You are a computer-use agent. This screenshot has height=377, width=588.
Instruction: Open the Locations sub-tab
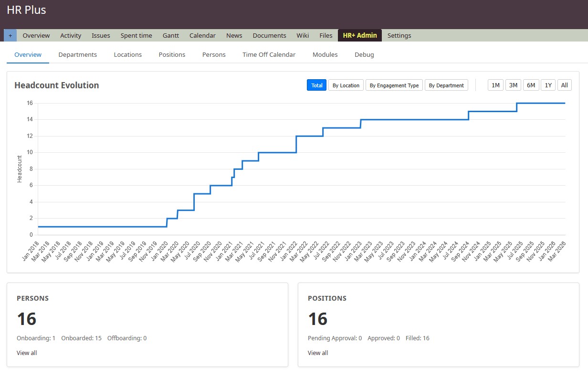127,54
